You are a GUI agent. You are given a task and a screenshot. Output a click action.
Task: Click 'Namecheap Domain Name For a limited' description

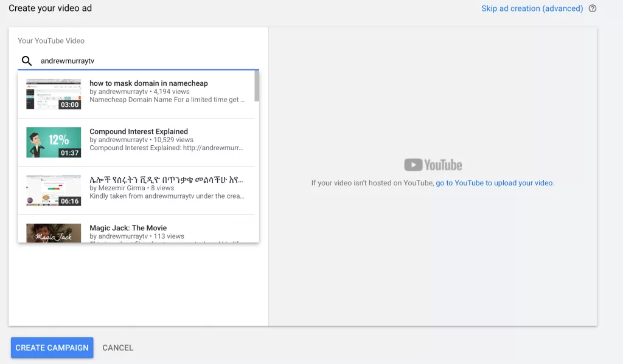tap(167, 100)
